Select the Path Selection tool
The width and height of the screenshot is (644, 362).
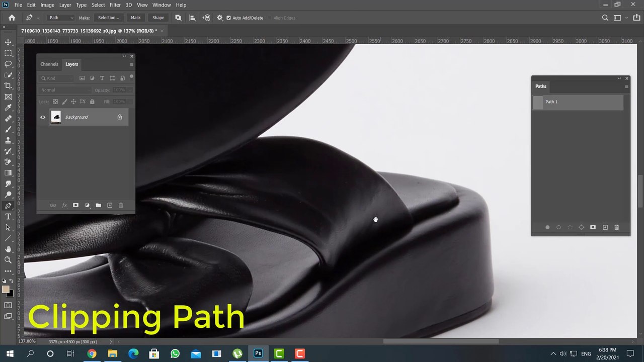8,227
